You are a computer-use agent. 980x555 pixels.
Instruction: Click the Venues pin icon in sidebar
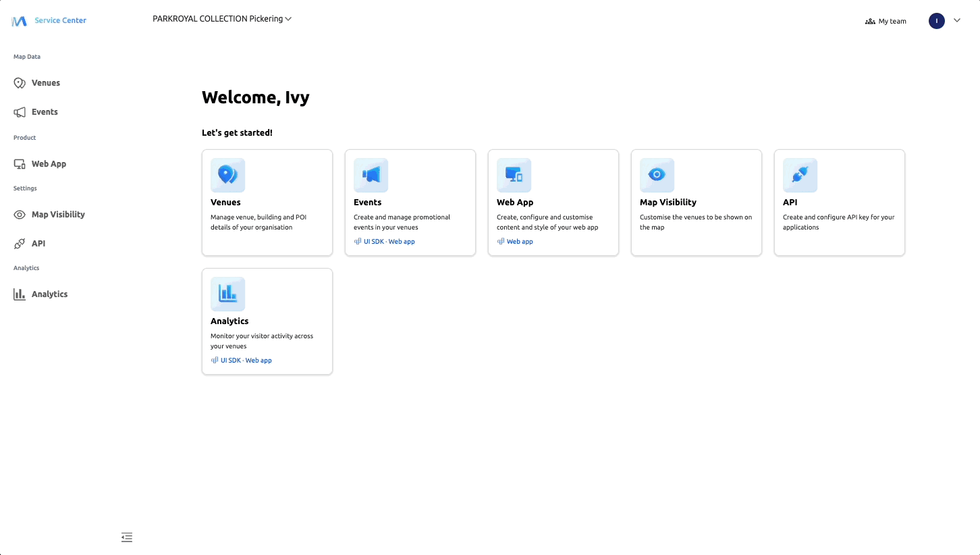(20, 83)
